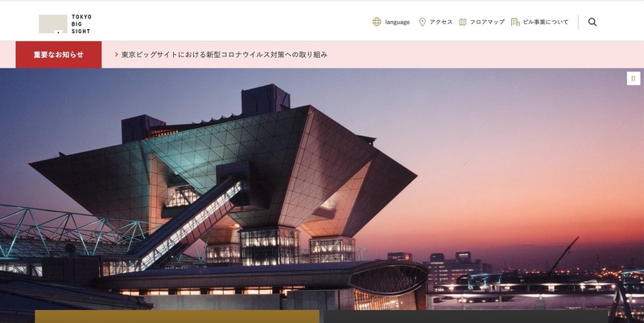Click the location pin icon for アクセス
This screenshot has width=644, height=323.
422,23
